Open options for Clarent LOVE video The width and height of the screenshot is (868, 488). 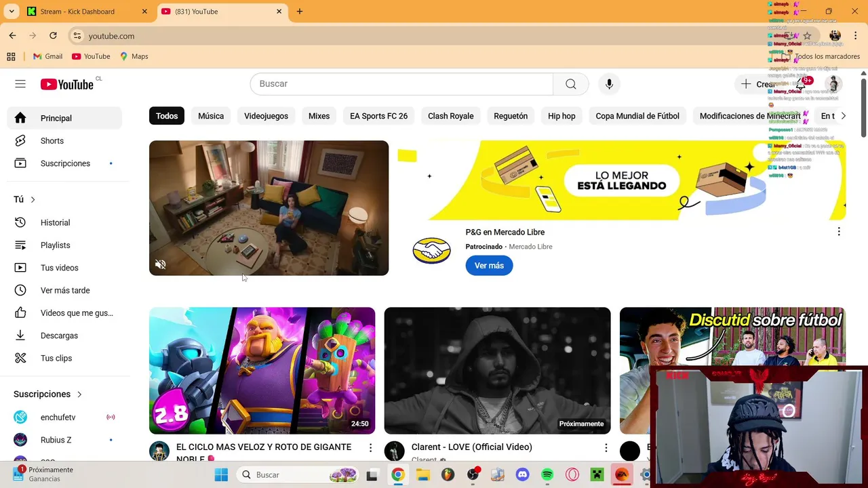[x=606, y=448]
